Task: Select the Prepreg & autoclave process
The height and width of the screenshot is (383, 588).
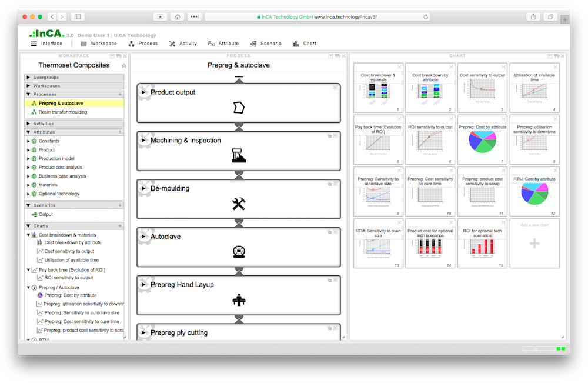Action: [74, 103]
